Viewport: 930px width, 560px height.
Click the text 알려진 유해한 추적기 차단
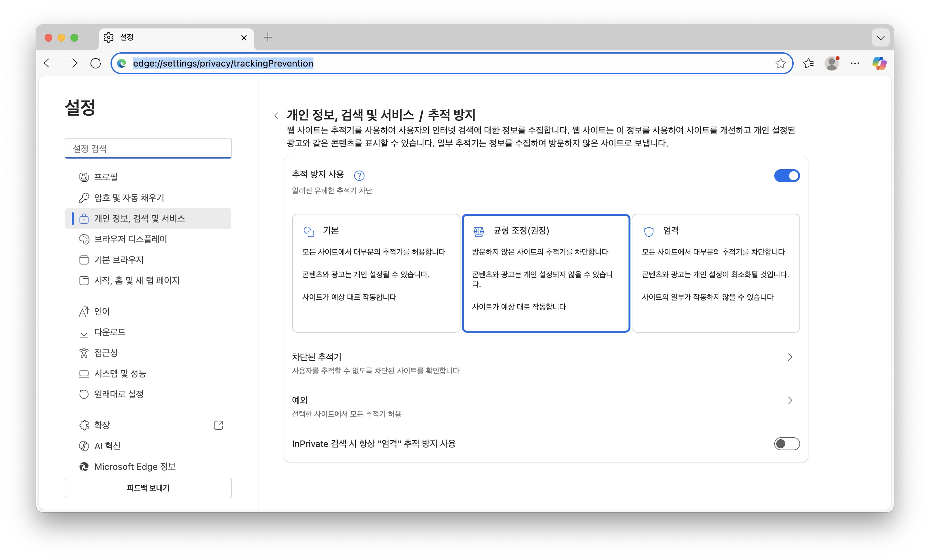click(x=332, y=191)
